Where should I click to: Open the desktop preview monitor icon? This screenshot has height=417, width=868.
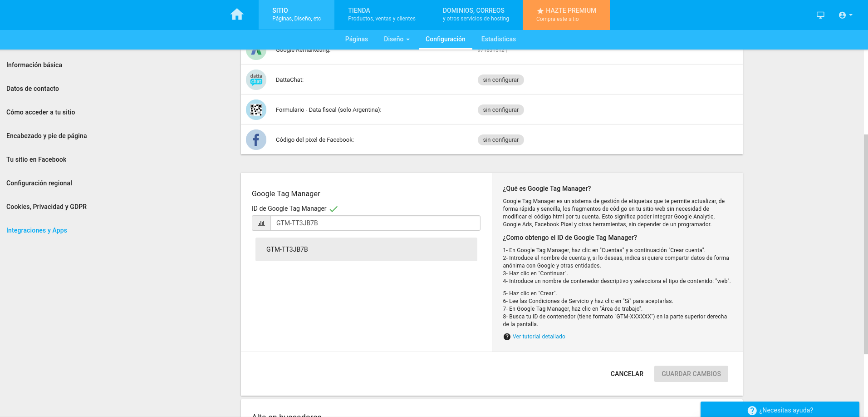tap(820, 15)
